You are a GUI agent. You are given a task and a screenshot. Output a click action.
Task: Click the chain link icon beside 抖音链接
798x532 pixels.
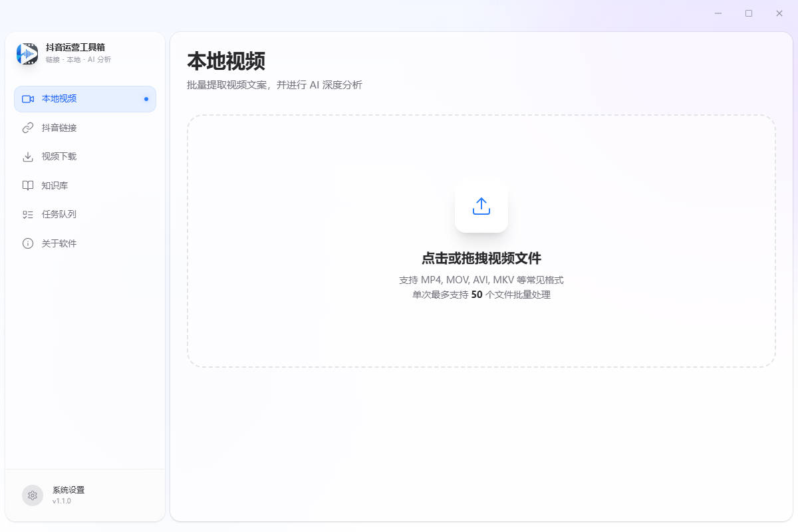pos(28,128)
